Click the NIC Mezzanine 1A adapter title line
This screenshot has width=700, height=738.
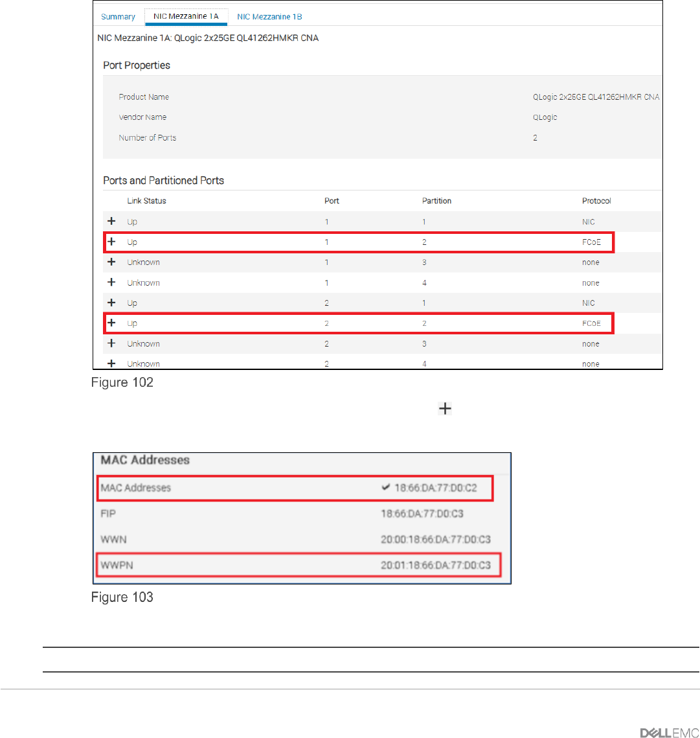click(208, 38)
